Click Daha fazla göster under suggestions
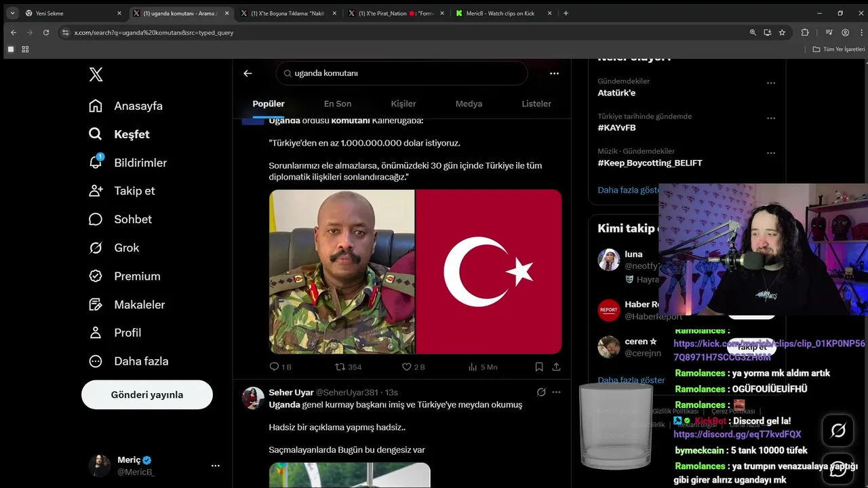Image resolution: width=868 pixels, height=488 pixels. click(631, 380)
